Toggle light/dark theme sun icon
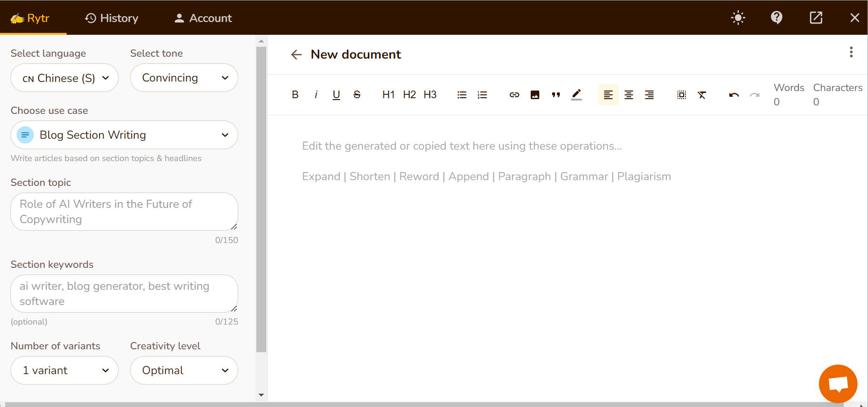 coord(738,18)
